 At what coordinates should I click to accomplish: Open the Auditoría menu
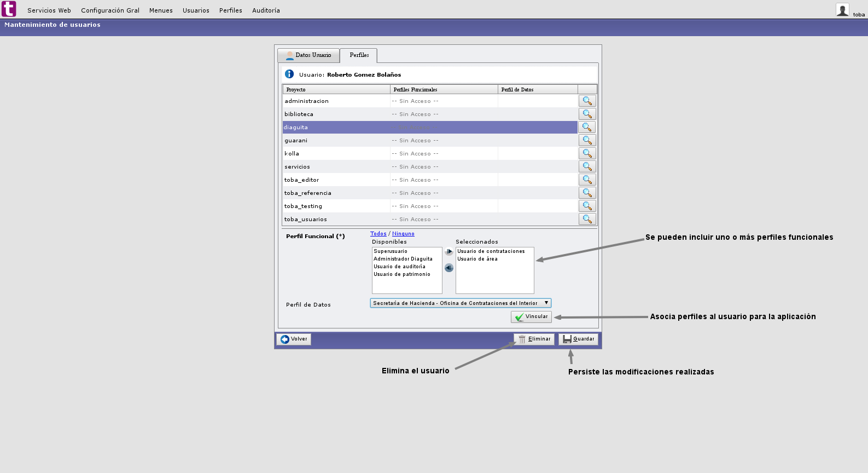tap(266, 10)
